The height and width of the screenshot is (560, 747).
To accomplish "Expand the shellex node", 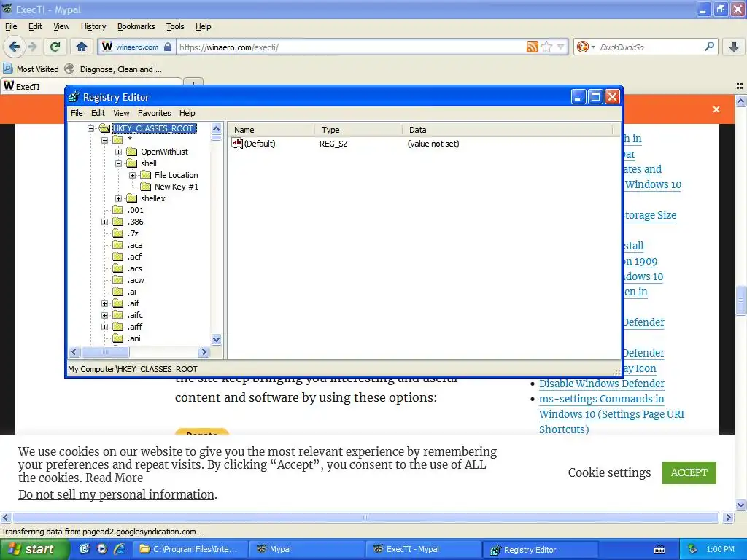I will (119, 198).
